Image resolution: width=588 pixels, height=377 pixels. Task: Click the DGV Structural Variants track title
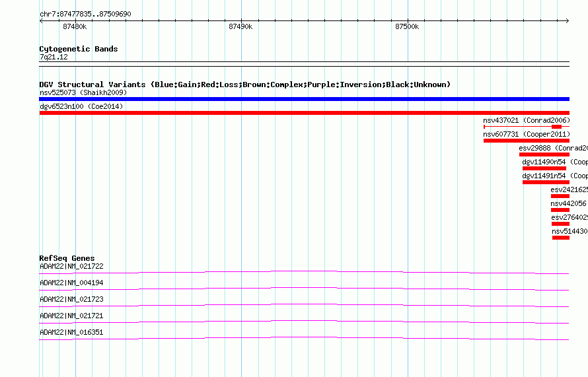pos(245,85)
